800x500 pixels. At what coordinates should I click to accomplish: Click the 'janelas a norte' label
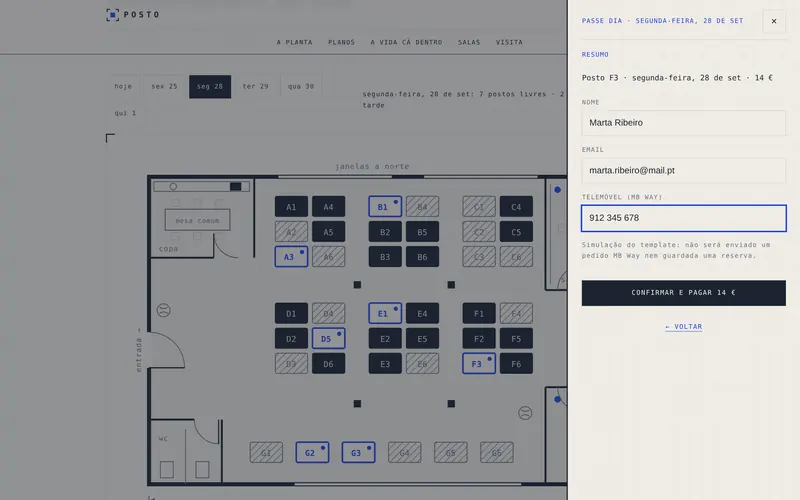(x=372, y=166)
